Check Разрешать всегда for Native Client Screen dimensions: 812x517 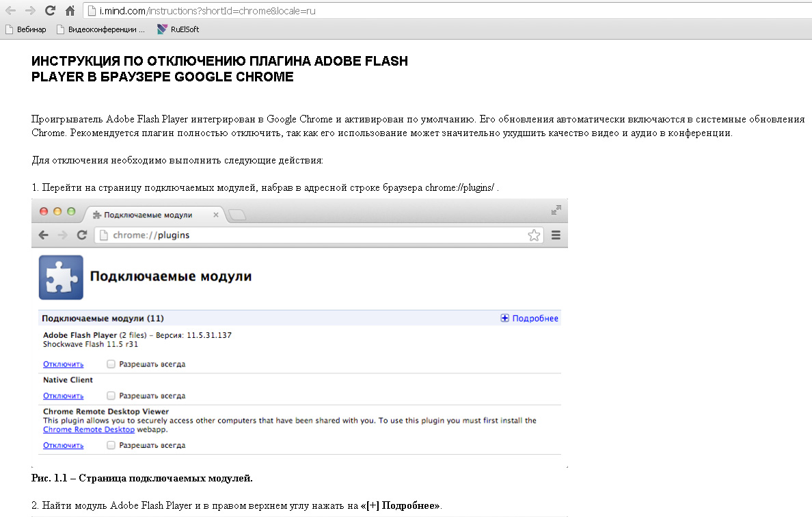[x=111, y=396]
